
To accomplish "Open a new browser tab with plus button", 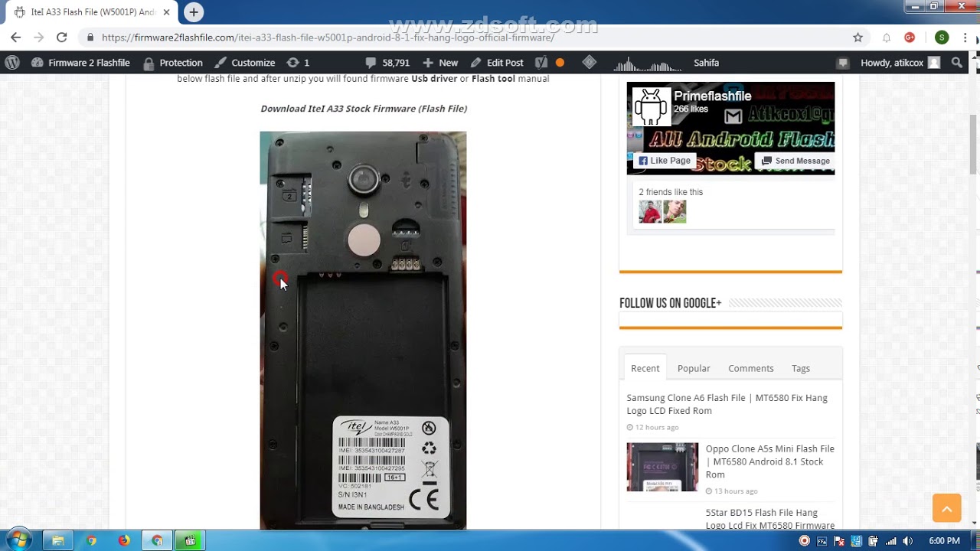I will [x=194, y=12].
